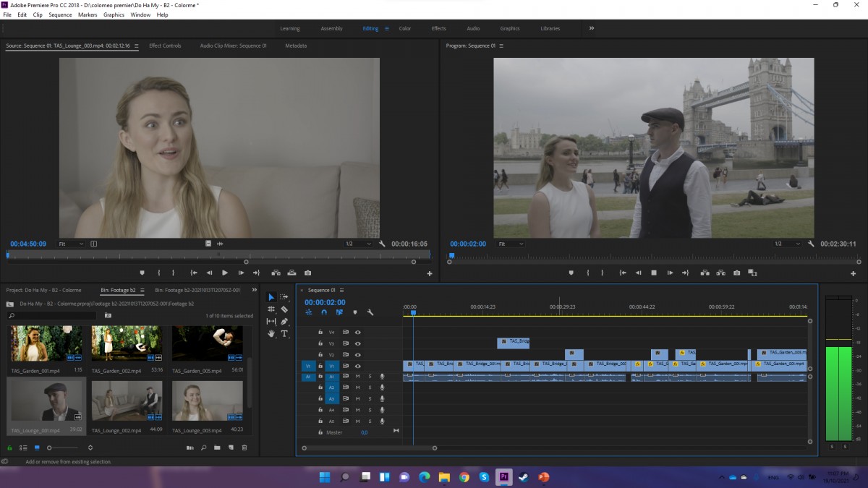Viewport: 868px width, 488px height.
Task: Delete selected item with trash icon in bin
Action: click(x=244, y=448)
